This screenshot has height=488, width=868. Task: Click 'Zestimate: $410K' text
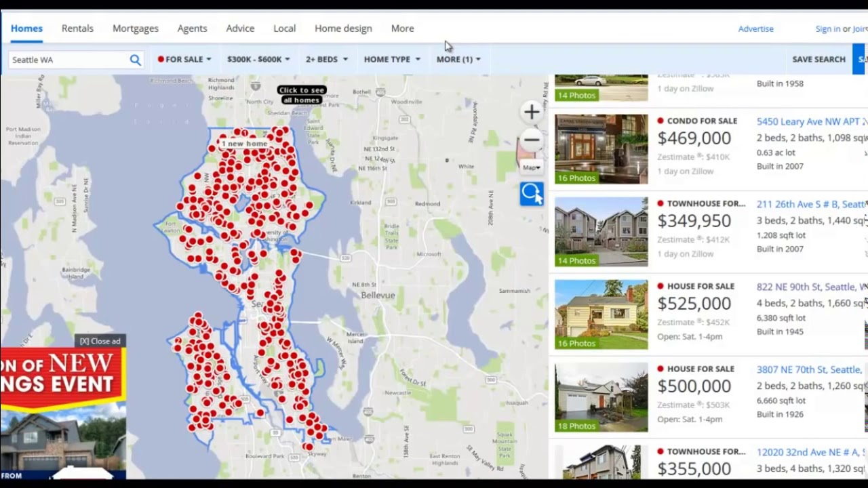coord(693,157)
